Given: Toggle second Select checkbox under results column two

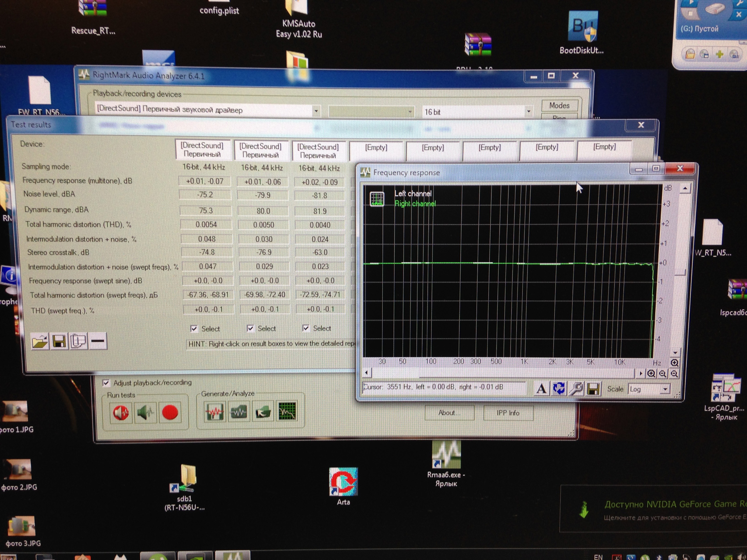Looking at the screenshot, I should (251, 328).
